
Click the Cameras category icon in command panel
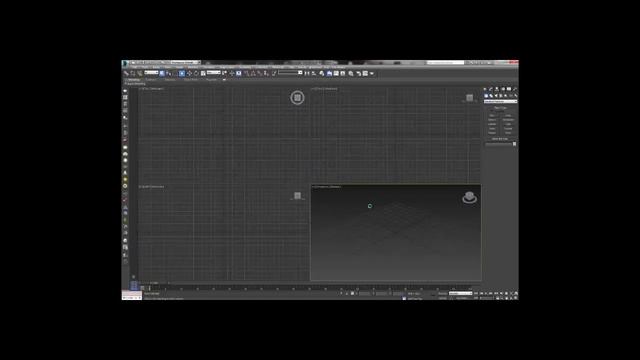coord(501,96)
